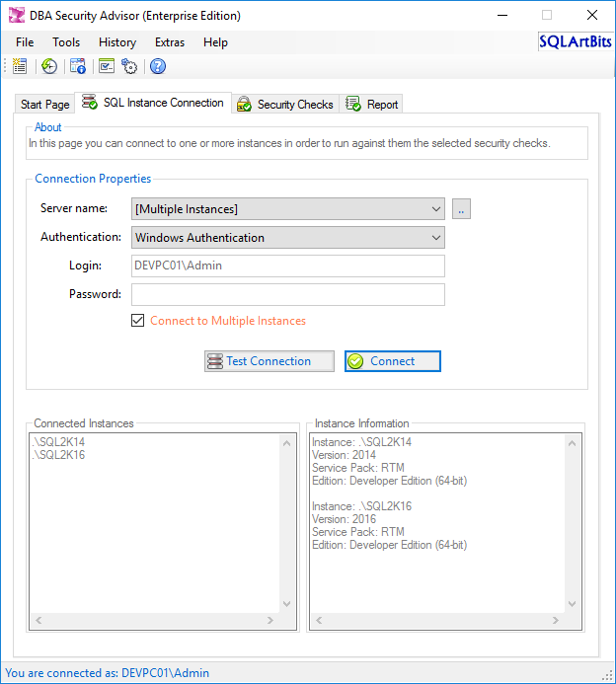Screen dimensions: 616x684
Task: Click Connected Instances scroll up arrow
Action: pos(286,443)
